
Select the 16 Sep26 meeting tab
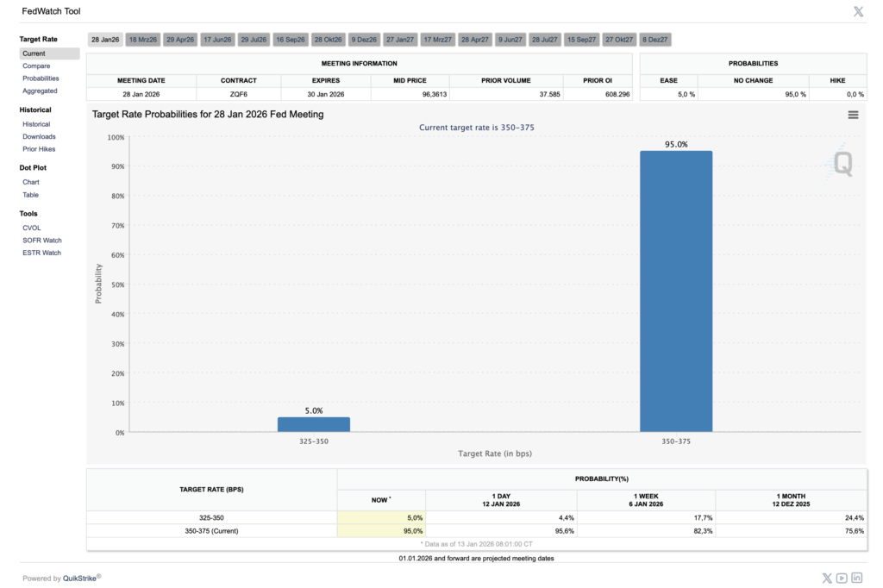tap(291, 40)
